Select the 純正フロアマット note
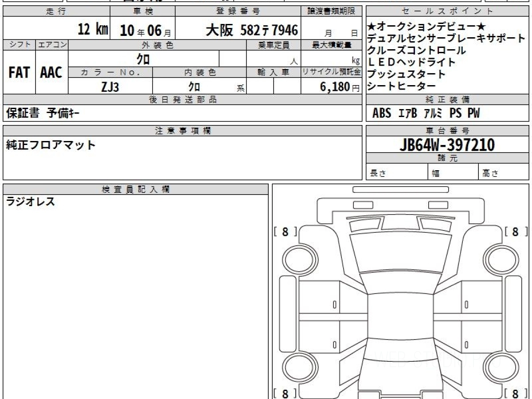This screenshot has height=399, width=532. point(51,145)
